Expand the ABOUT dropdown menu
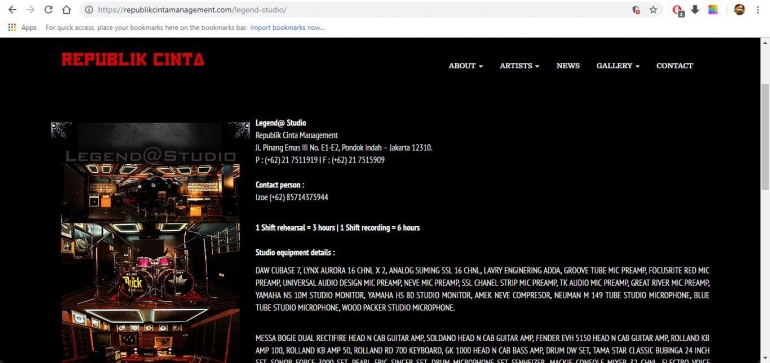This screenshot has width=770, height=363. (x=466, y=65)
